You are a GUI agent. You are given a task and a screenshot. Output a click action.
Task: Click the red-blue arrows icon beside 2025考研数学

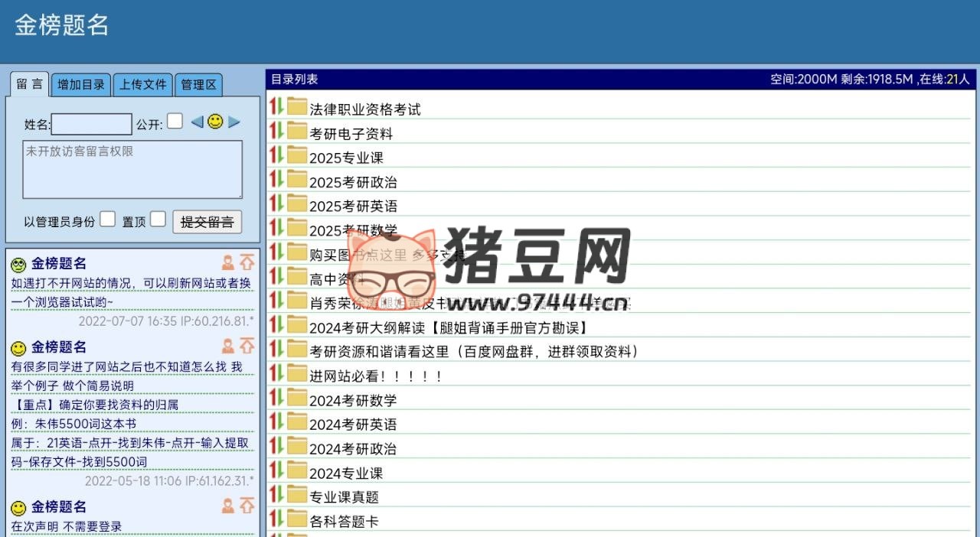click(276, 229)
